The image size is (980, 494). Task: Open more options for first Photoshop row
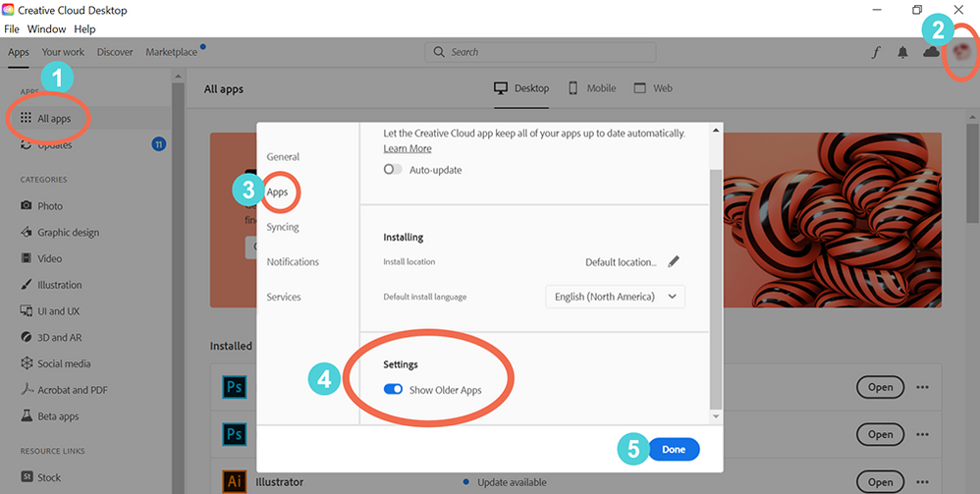922,387
